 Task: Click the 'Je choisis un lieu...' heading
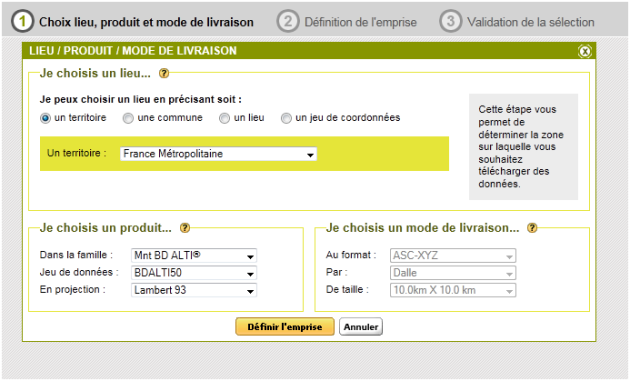(95, 73)
